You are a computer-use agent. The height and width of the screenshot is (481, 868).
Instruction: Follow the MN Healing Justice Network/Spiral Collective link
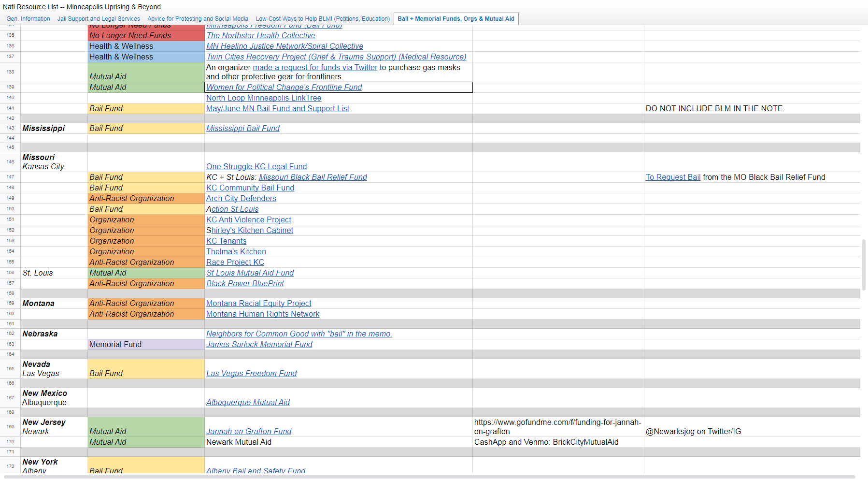pyautogui.click(x=285, y=46)
